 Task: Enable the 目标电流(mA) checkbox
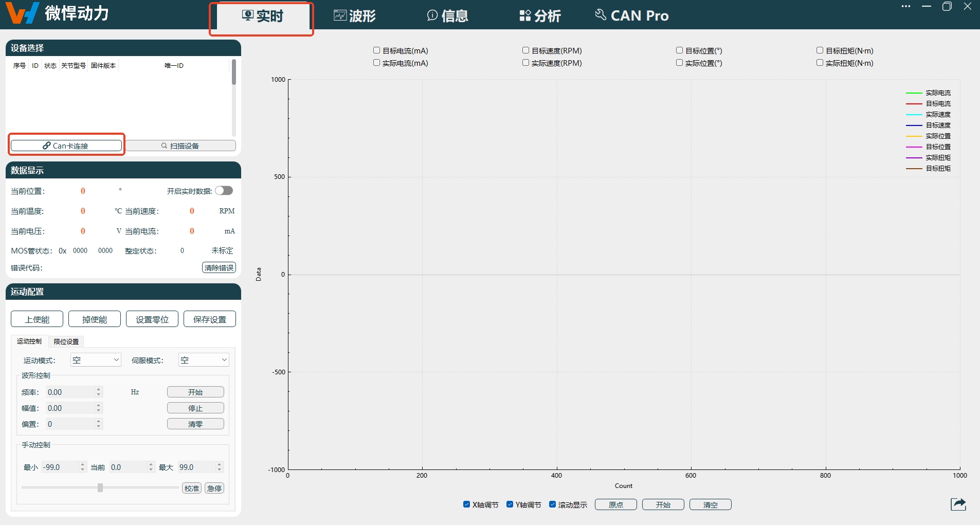(x=376, y=50)
